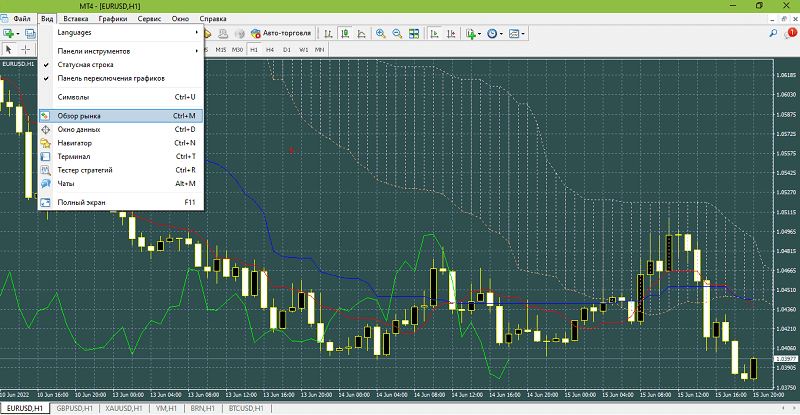The image size is (800, 415).
Task: Open the Вставка menu
Action: (x=76, y=18)
